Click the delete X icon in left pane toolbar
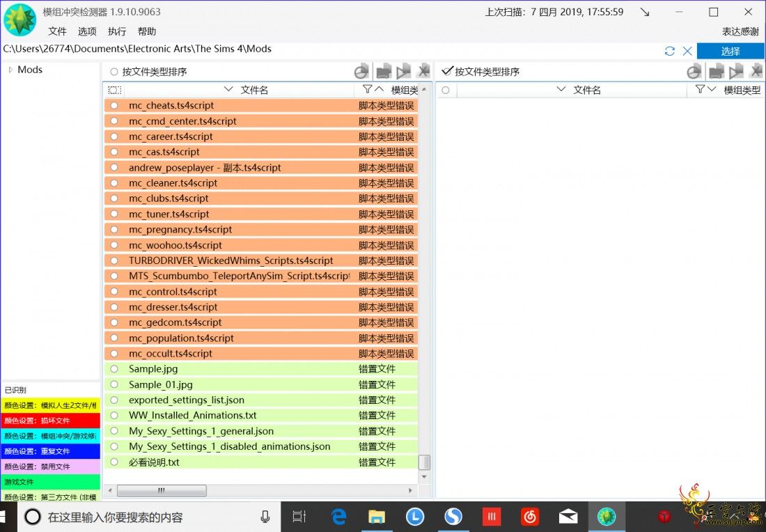Screen dimensions: 766x532 (423, 71)
